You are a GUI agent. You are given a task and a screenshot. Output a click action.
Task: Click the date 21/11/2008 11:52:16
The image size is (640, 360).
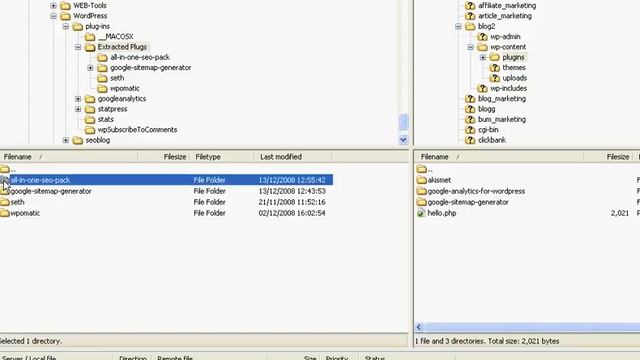pyautogui.click(x=292, y=202)
